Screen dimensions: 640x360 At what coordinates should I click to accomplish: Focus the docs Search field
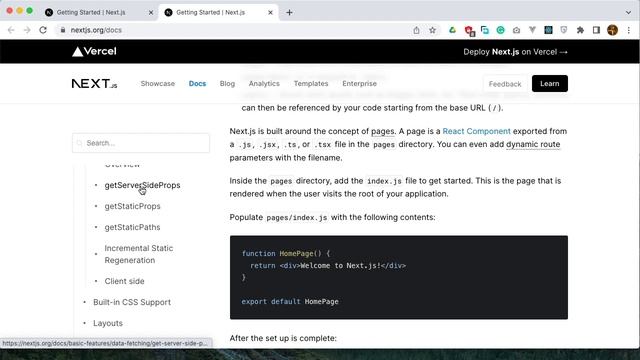[141, 143]
